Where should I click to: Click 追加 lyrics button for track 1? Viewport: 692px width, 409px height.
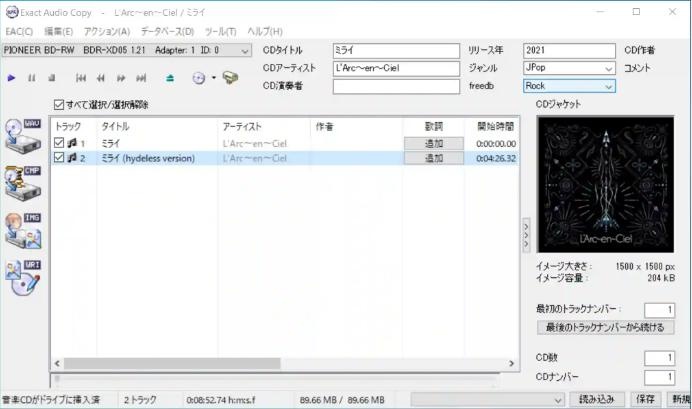[434, 143]
